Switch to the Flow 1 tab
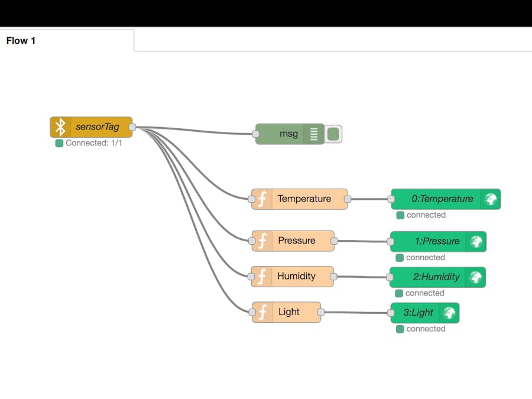 (21, 40)
